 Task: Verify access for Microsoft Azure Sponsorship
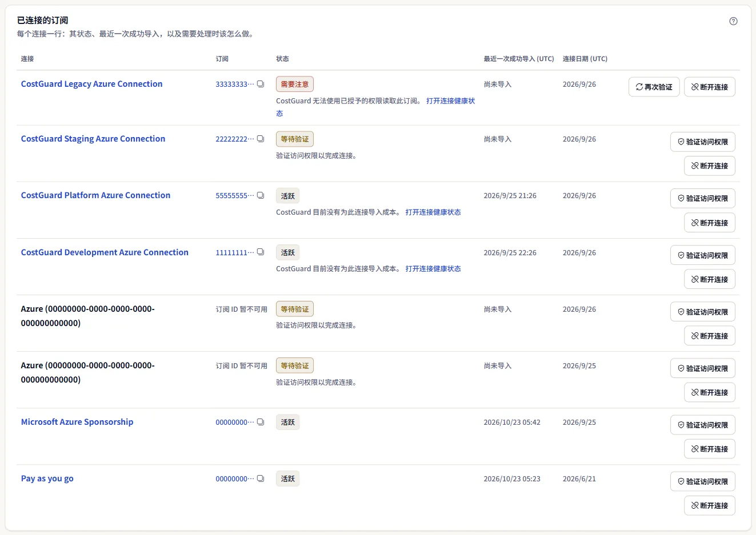tap(702, 425)
